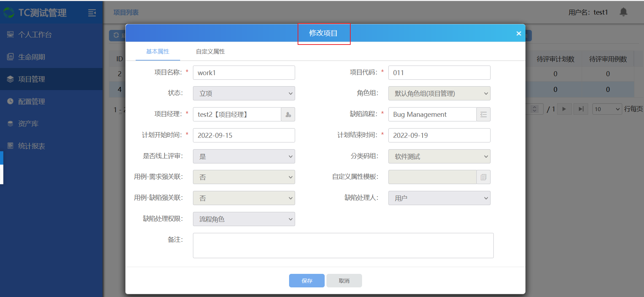Click the 取消 button
The width and height of the screenshot is (644, 297).
344,281
